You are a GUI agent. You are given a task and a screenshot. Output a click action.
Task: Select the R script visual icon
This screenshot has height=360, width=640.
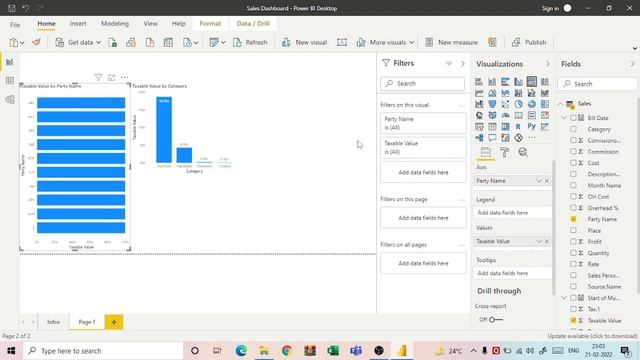tap(518, 127)
